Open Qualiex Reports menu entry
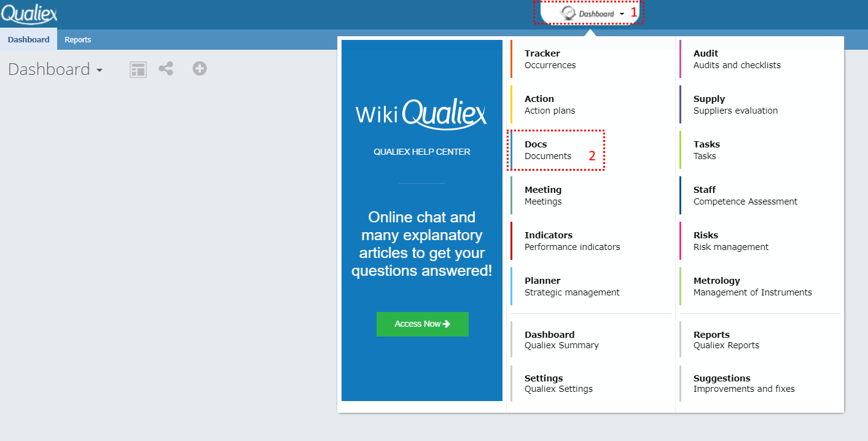Image resolution: width=868 pixels, height=441 pixels. [x=760, y=340]
